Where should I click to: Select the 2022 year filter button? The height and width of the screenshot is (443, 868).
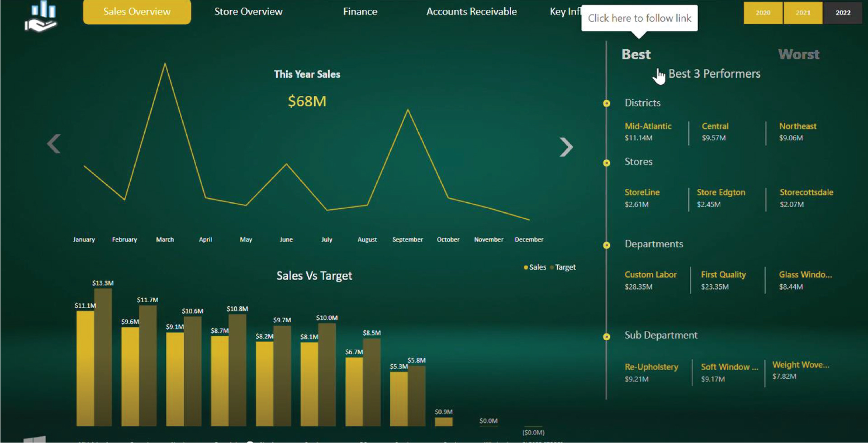842,13
